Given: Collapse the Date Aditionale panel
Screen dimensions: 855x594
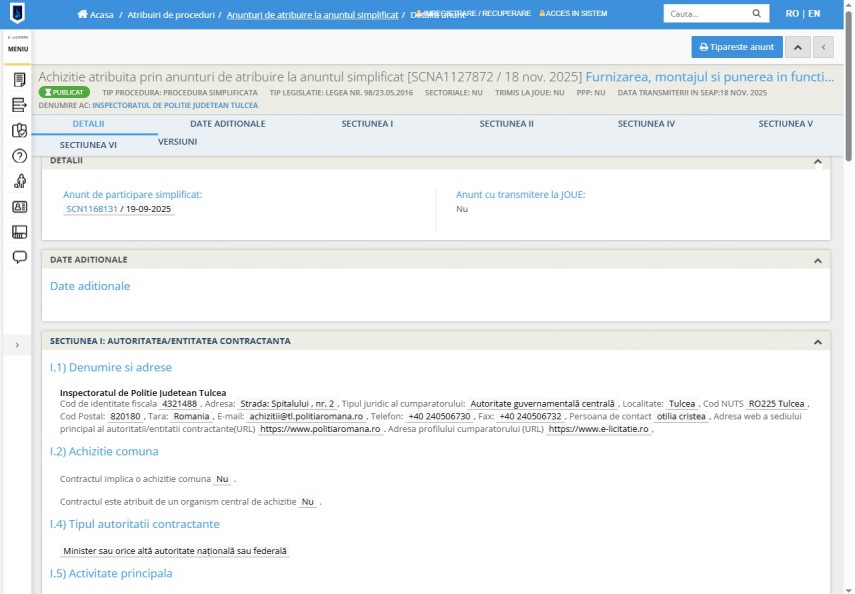Looking at the screenshot, I should [817, 260].
